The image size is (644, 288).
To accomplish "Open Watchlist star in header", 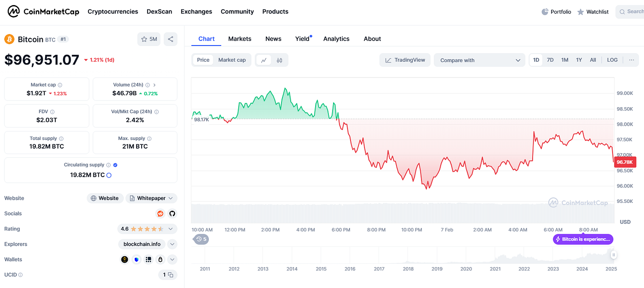I will coord(581,12).
